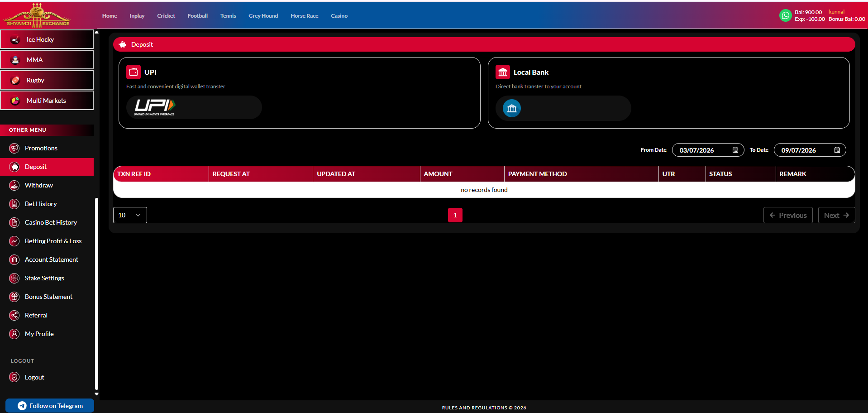Image resolution: width=868 pixels, height=413 pixels.
Task: Open the To Date calendar picker icon
Action: pyautogui.click(x=837, y=150)
